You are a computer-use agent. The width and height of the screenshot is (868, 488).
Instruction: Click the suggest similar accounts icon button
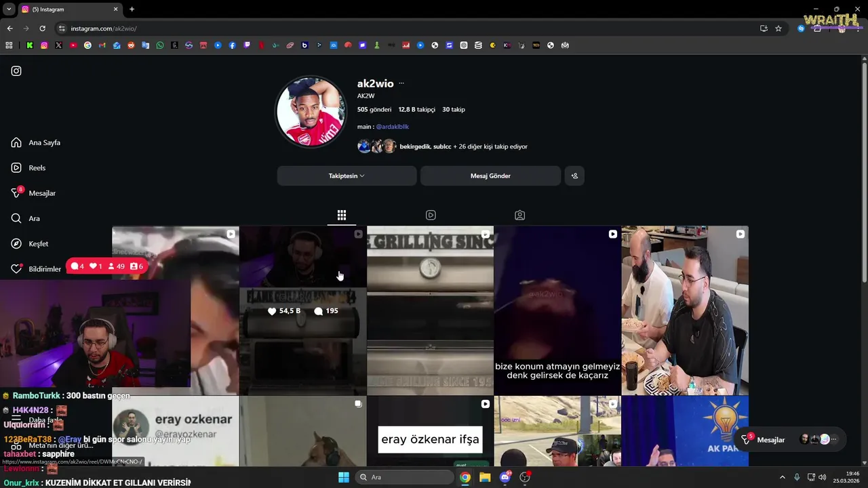[x=574, y=176]
